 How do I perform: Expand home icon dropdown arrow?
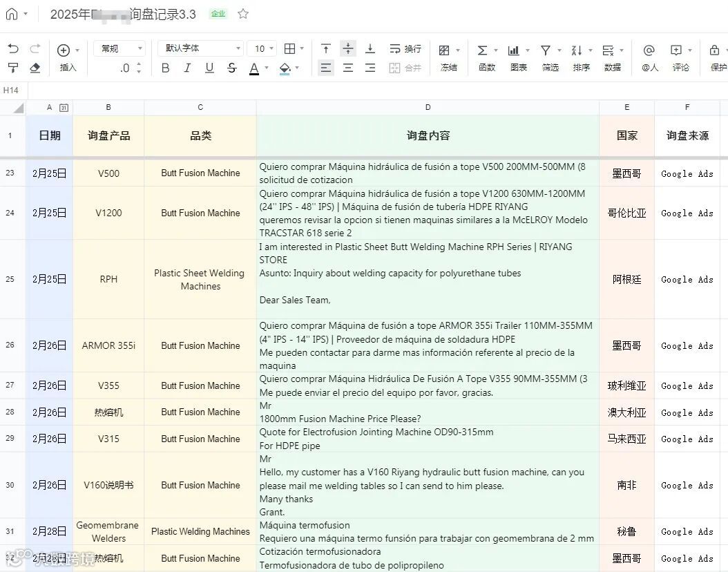[x=26, y=14]
